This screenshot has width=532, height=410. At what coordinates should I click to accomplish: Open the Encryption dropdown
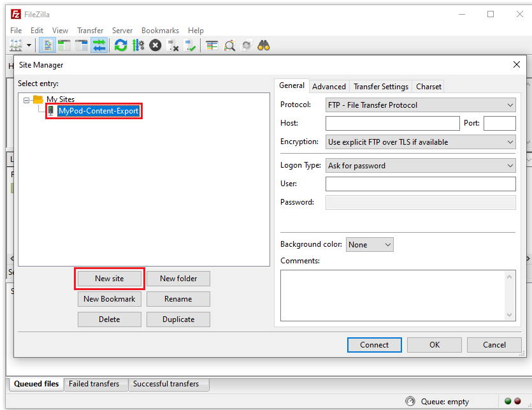(x=421, y=142)
